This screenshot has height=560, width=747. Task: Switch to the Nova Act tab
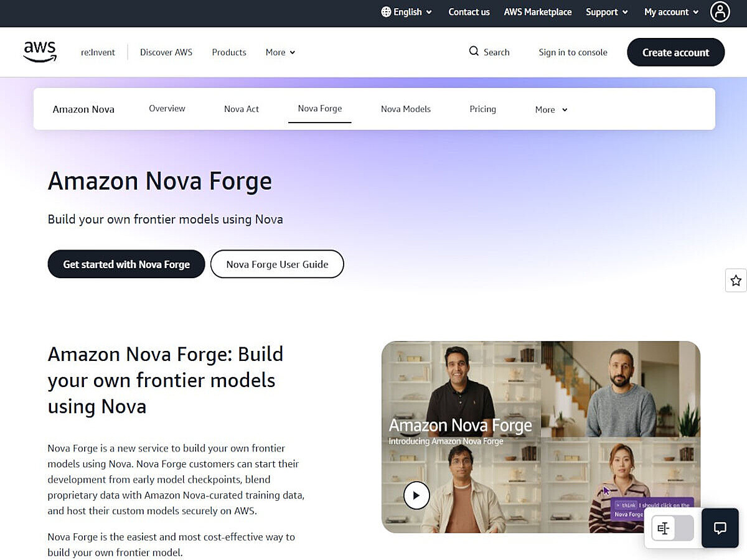pos(242,109)
